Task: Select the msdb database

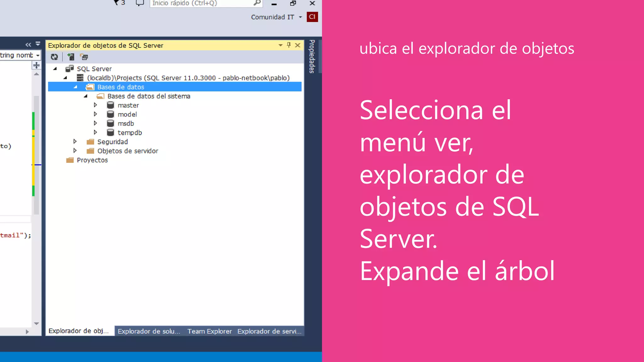Action: (x=126, y=123)
